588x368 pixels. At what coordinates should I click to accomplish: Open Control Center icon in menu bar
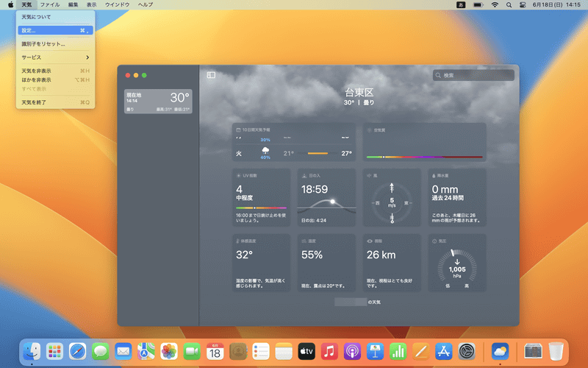click(523, 5)
